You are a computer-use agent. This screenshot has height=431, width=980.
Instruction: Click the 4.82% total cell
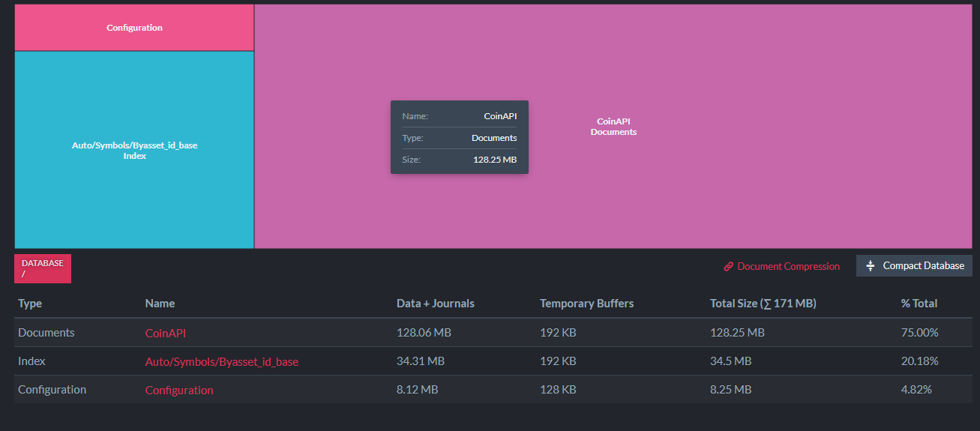[x=916, y=389]
